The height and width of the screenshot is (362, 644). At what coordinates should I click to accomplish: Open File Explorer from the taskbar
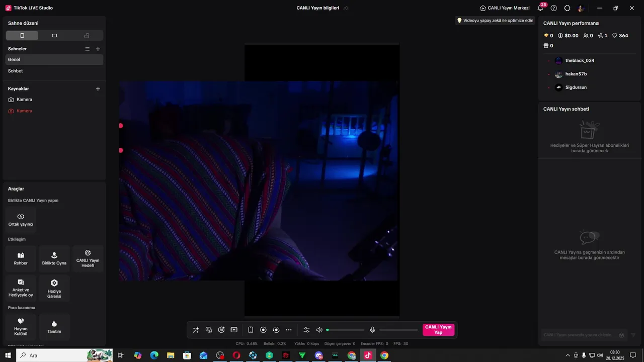pyautogui.click(x=171, y=355)
